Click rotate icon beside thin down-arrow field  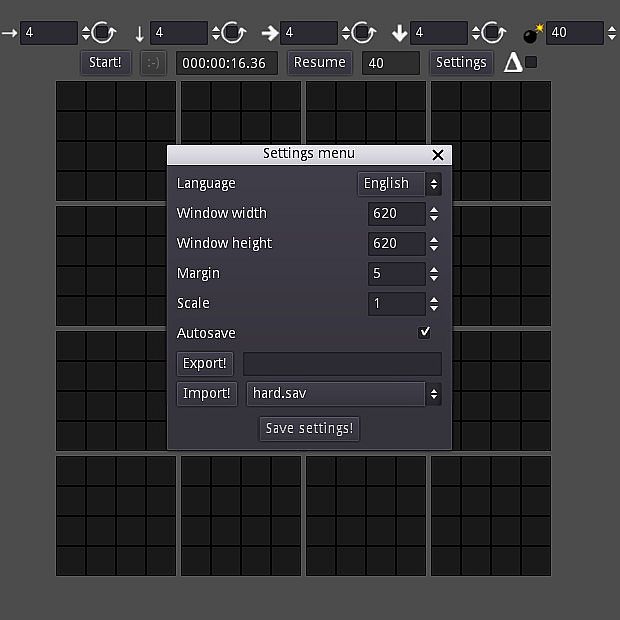click(234, 33)
